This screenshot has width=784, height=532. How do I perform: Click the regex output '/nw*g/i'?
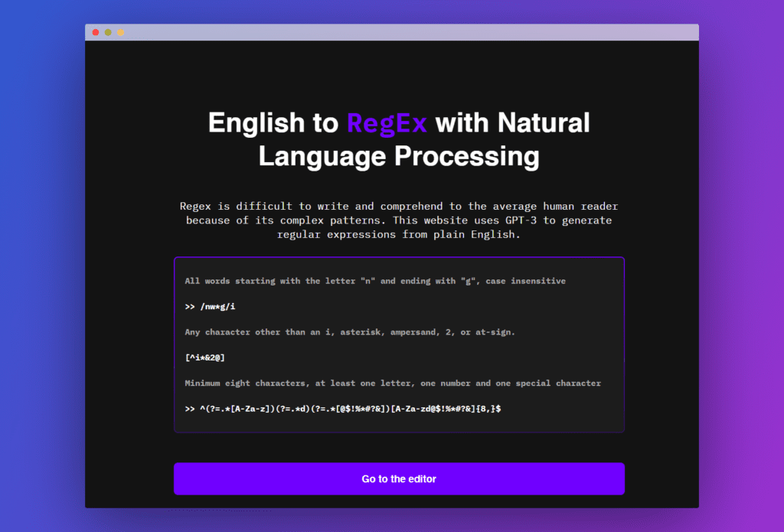(220, 306)
